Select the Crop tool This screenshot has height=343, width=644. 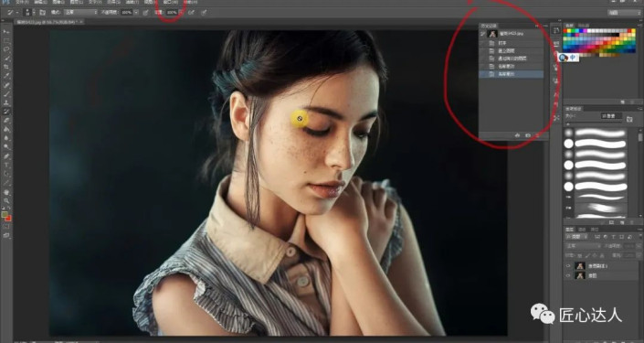pyautogui.click(x=6, y=67)
